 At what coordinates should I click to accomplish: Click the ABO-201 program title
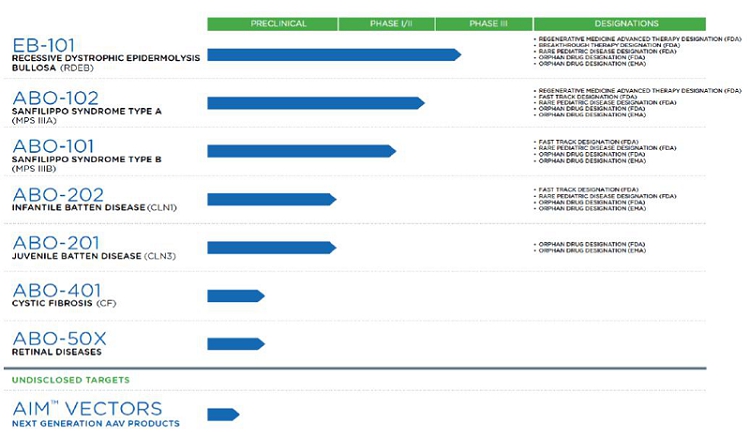pos(56,242)
